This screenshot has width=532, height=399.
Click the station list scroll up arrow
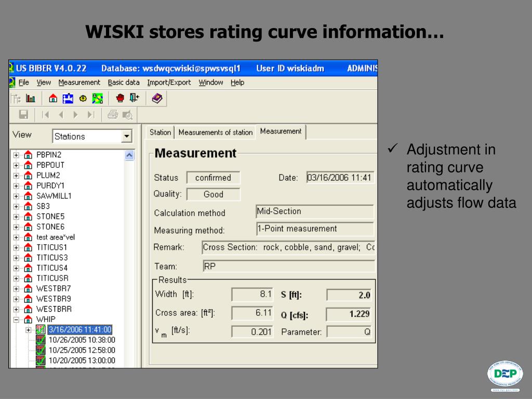tap(129, 155)
